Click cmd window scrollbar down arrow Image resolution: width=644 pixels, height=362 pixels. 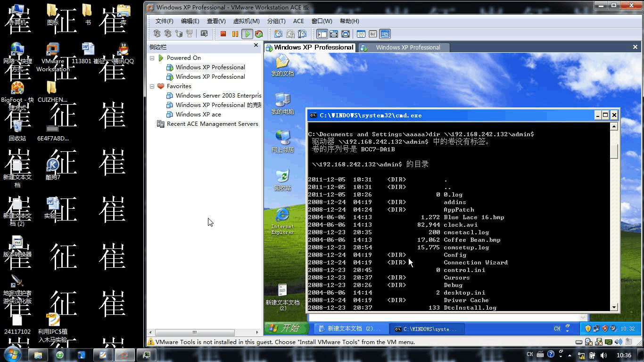pos(614,307)
